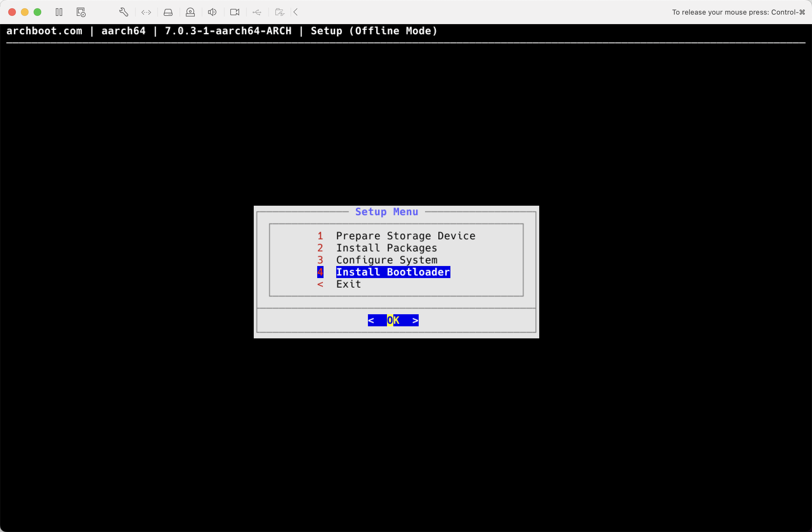
Task: Click the Setup Menu dialog title
Action: point(387,212)
